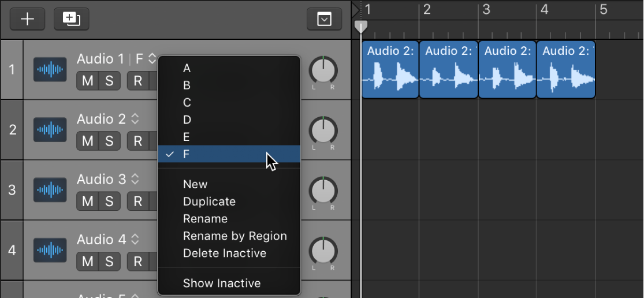The image size is (644, 298).
Task: Record-enable the Audio 3 track
Action: [138, 201]
